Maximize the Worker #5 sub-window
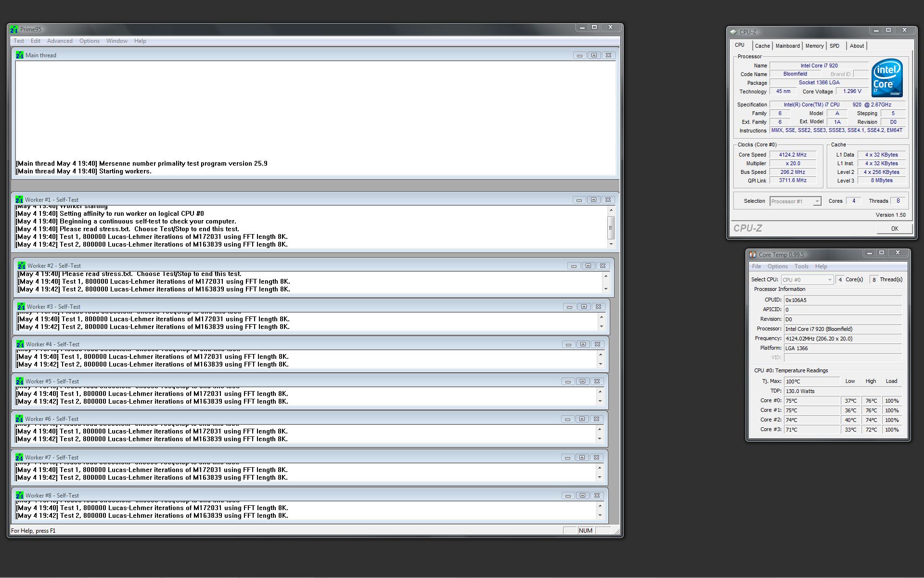The height and width of the screenshot is (578, 924). (x=582, y=381)
